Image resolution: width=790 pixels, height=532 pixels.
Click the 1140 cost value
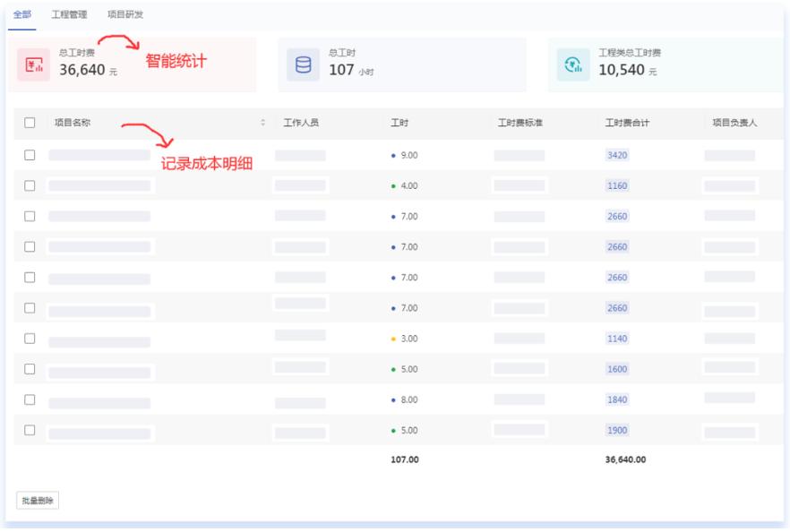pyautogui.click(x=617, y=339)
